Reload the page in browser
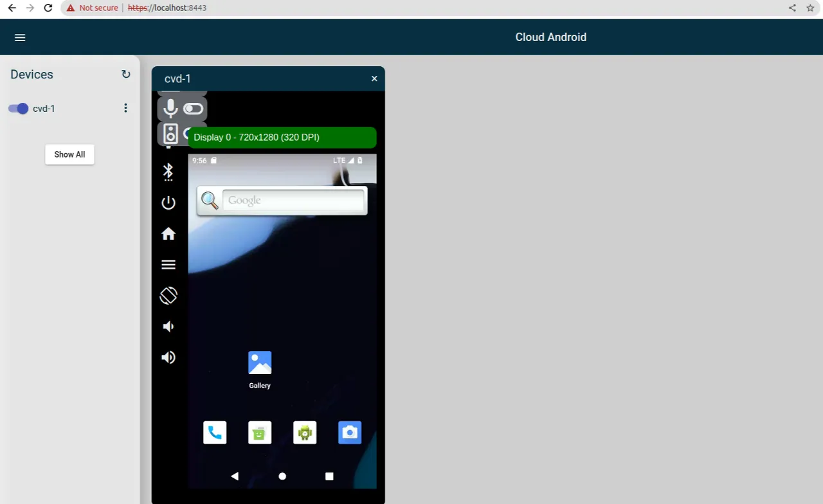Viewport: 823px width, 504px height. pos(48,8)
